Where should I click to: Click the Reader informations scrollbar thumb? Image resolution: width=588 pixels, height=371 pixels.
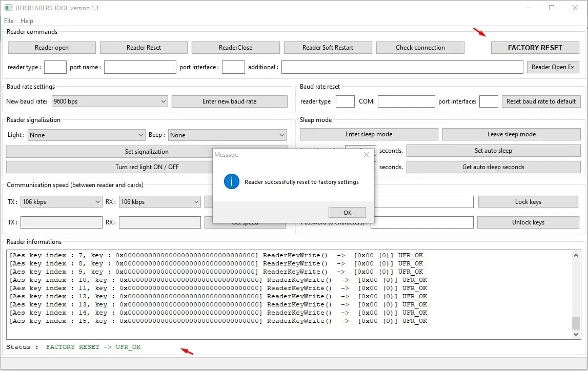(576, 323)
